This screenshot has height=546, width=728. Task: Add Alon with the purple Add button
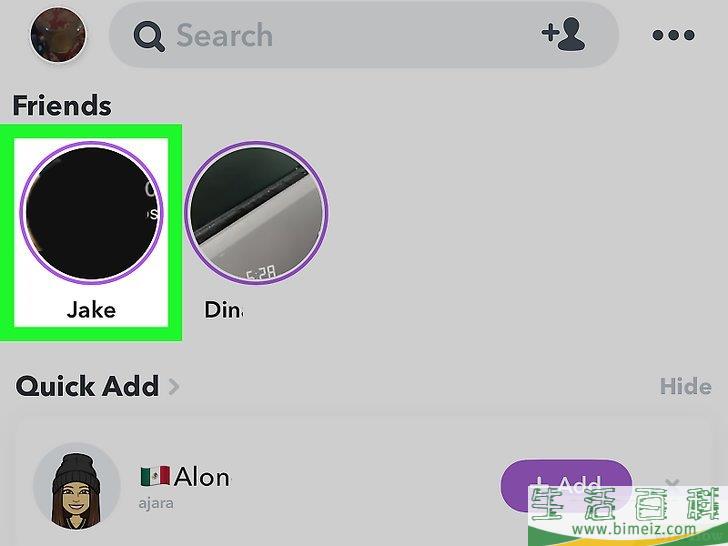click(x=566, y=486)
